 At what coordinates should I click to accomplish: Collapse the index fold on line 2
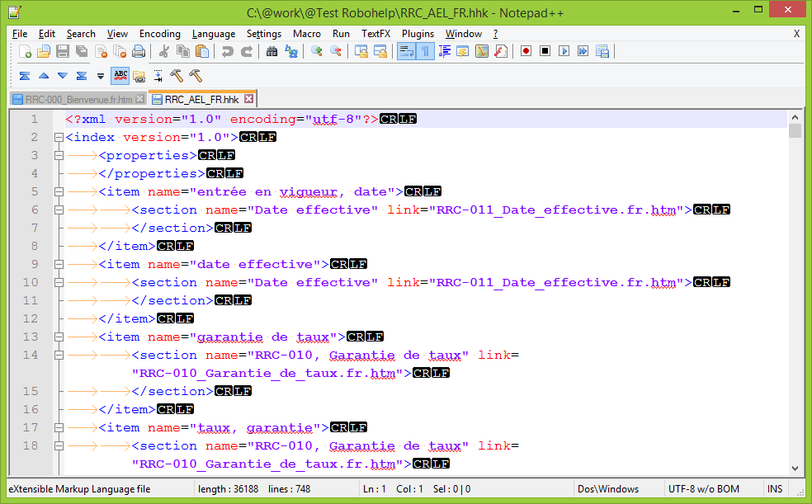[59, 138]
